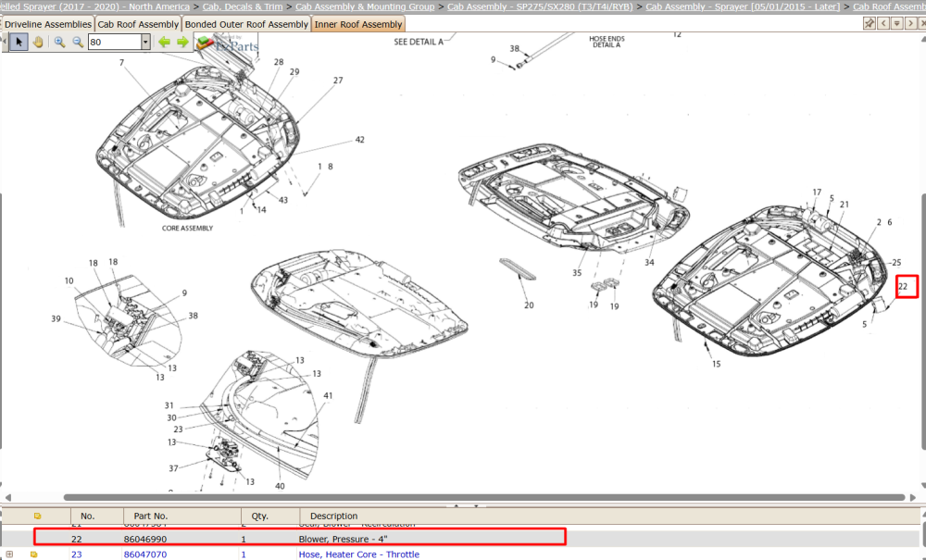Switch to Cab Roof Assembly tab

(138, 24)
